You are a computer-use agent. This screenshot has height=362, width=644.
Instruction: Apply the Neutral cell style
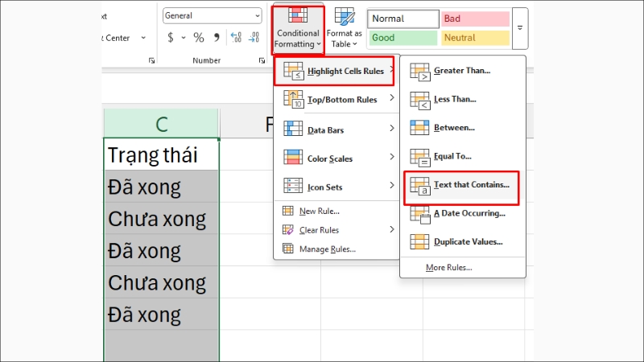coord(475,38)
